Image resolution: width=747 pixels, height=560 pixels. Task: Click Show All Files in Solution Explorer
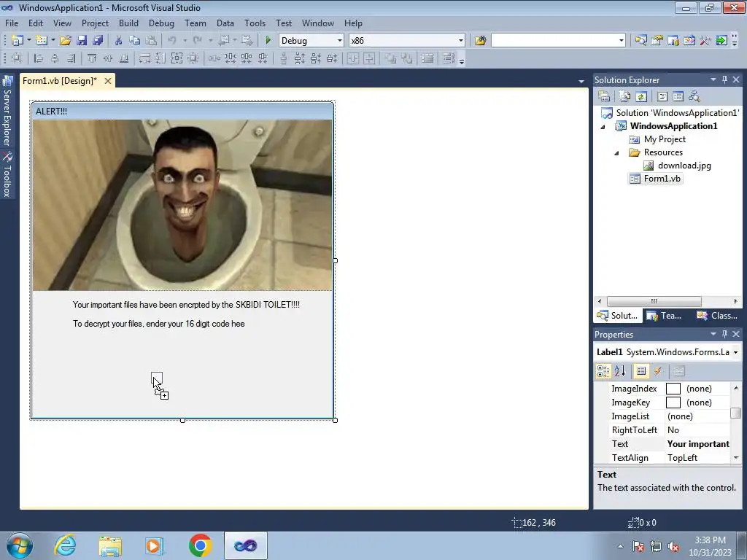click(625, 97)
